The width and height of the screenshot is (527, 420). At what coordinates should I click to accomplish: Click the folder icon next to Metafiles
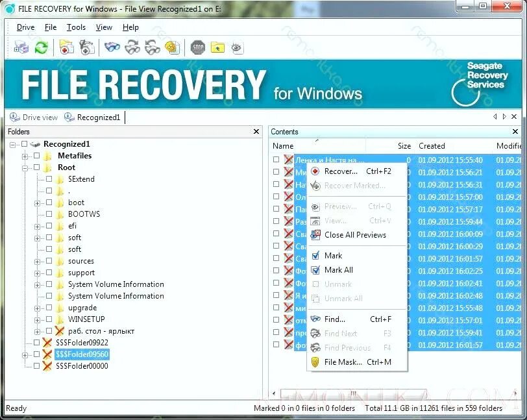coord(48,156)
